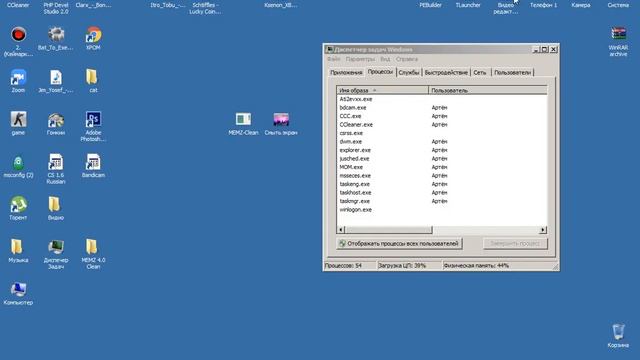Select the csrss.exe process row
The image size is (640, 360).
(442, 133)
